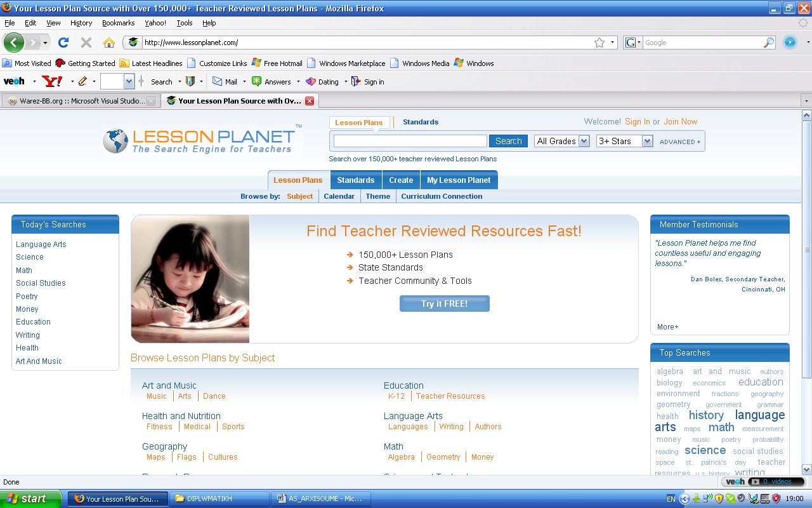The width and height of the screenshot is (812, 508).
Task: Open the address bar history dropdown
Action: (x=613, y=43)
